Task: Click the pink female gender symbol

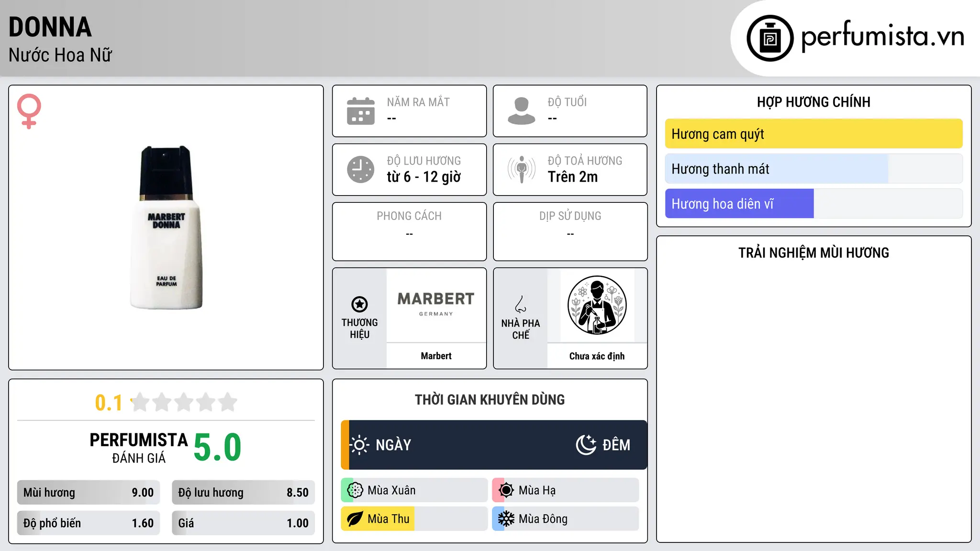Action: click(29, 111)
